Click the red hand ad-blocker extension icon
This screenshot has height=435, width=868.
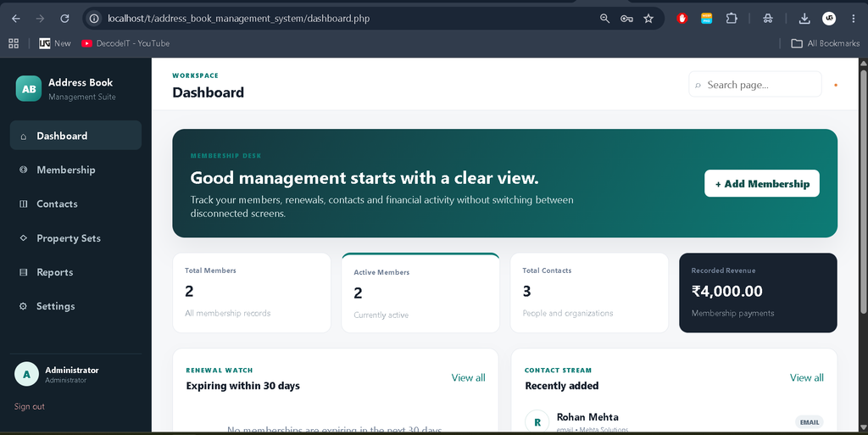pyautogui.click(x=682, y=19)
